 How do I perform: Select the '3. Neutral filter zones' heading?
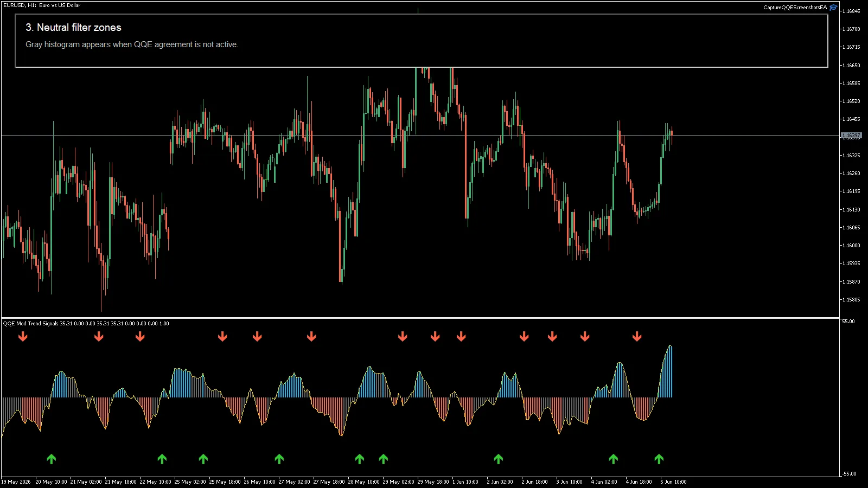pyautogui.click(x=73, y=28)
